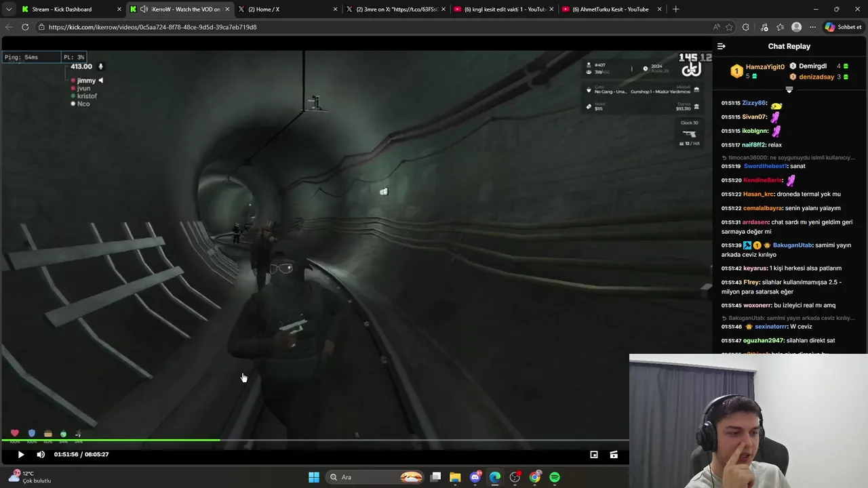
Task: Select the iKerroW Watch the VOD tab
Action: 180,9
